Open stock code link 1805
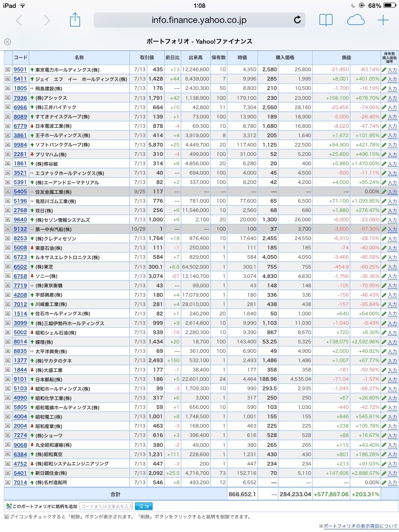Viewport: 399px width, 532px height. coord(20,88)
